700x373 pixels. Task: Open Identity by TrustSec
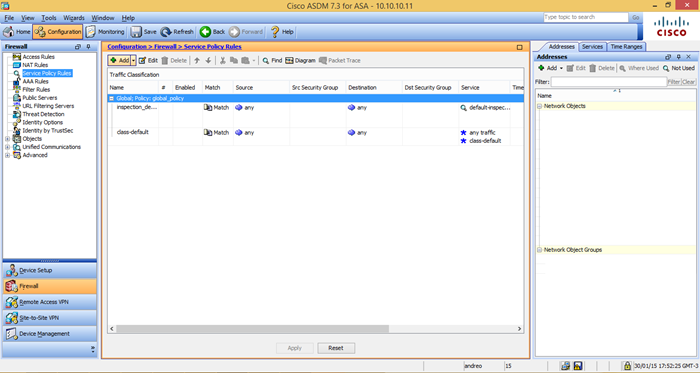48,130
